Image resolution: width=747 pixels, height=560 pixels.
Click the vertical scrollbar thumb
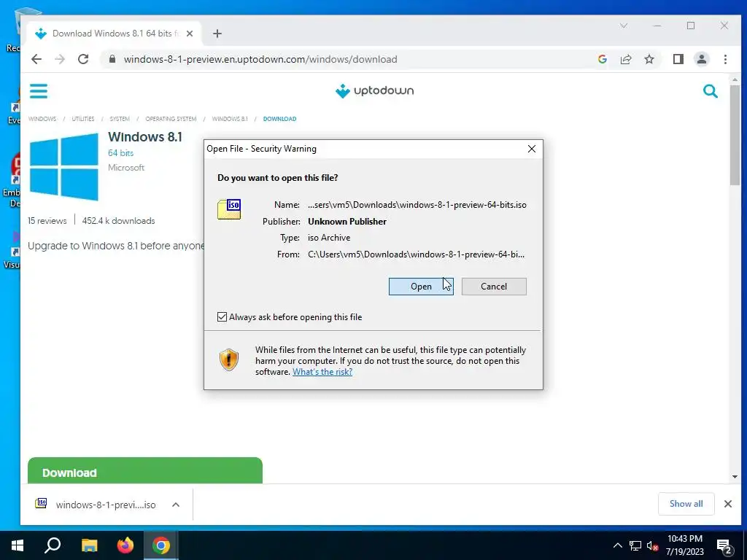pyautogui.click(x=735, y=135)
